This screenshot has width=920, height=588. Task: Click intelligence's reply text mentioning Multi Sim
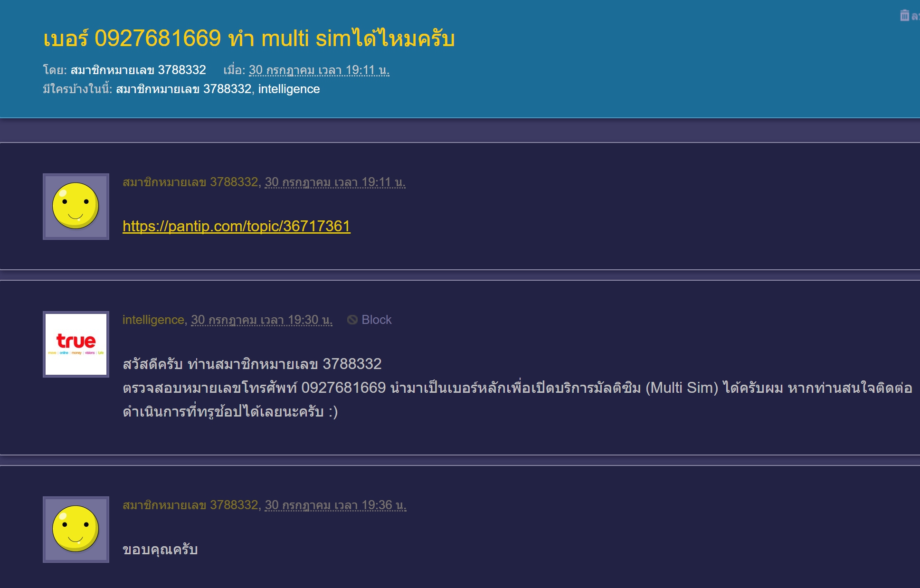(x=517, y=388)
